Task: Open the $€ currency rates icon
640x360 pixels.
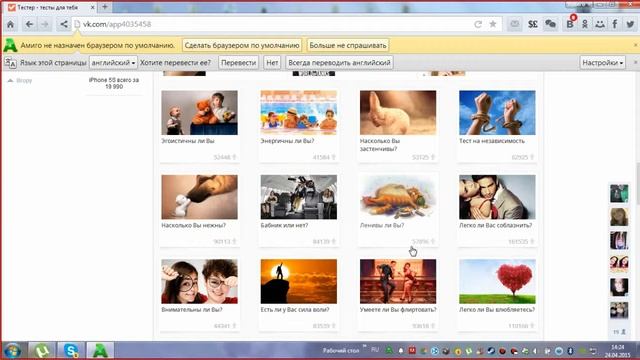Action: tap(533, 24)
